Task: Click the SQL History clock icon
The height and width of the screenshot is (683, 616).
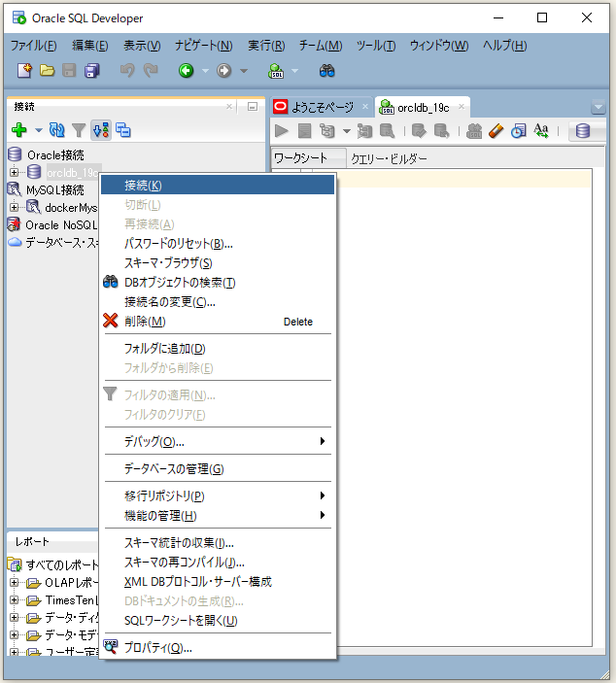Action: tap(519, 131)
